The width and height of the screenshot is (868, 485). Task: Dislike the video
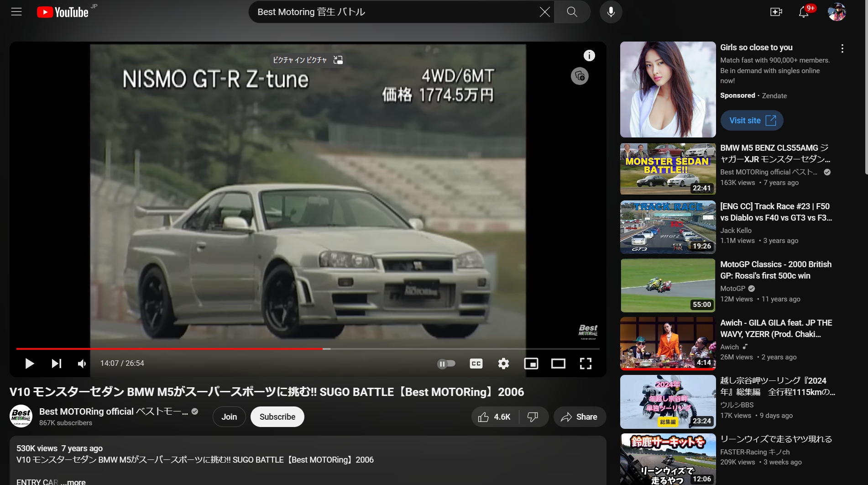[533, 417]
